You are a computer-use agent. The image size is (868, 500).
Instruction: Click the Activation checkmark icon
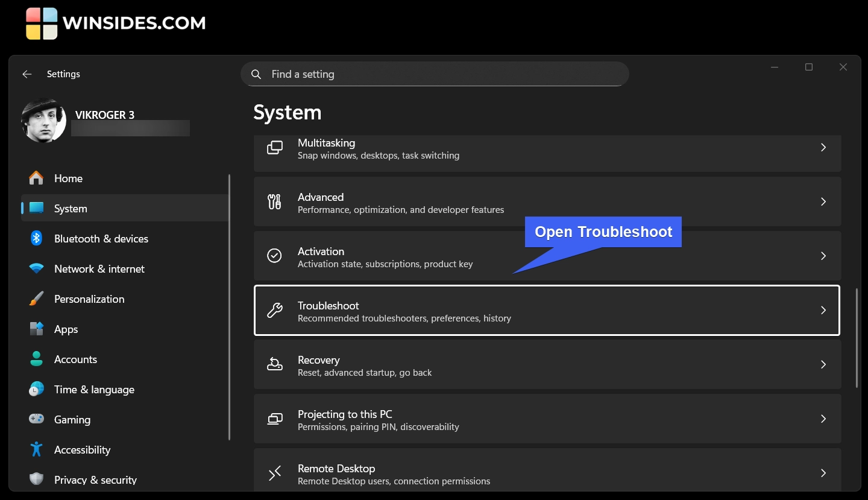pyautogui.click(x=274, y=256)
